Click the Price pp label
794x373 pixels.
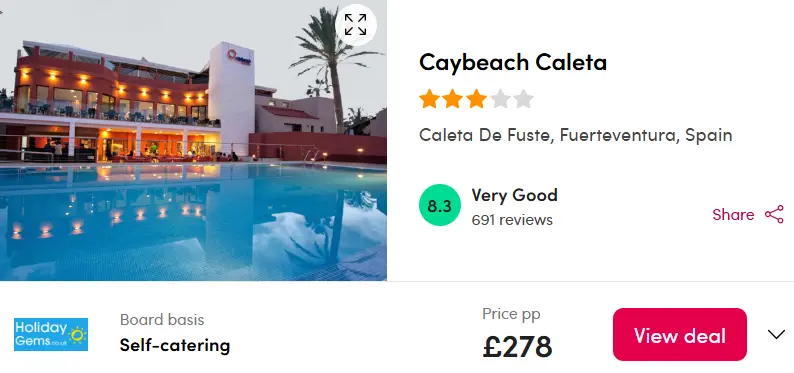(x=511, y=314)
